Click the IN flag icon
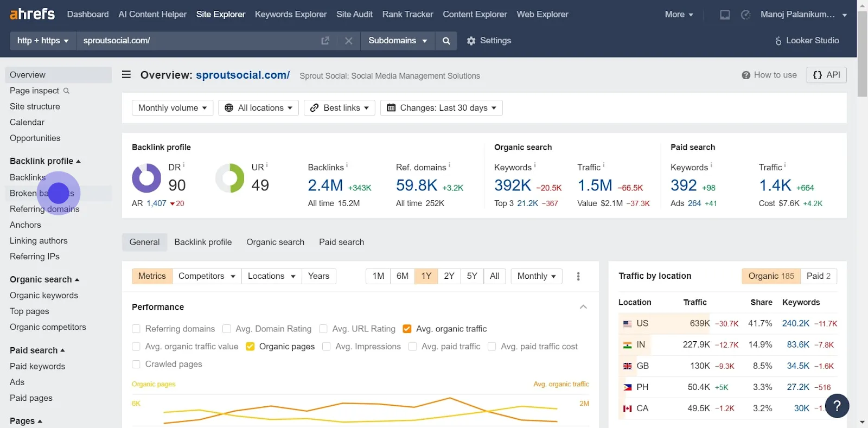 coord(627,345)
